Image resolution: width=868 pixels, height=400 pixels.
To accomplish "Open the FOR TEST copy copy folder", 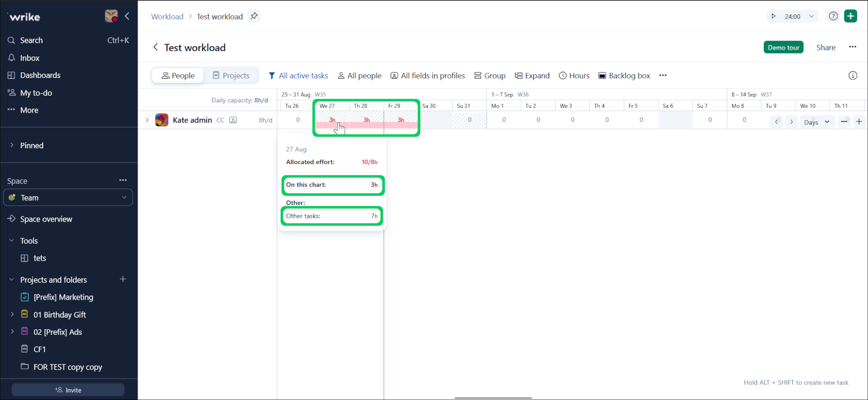I will point(68,367).
